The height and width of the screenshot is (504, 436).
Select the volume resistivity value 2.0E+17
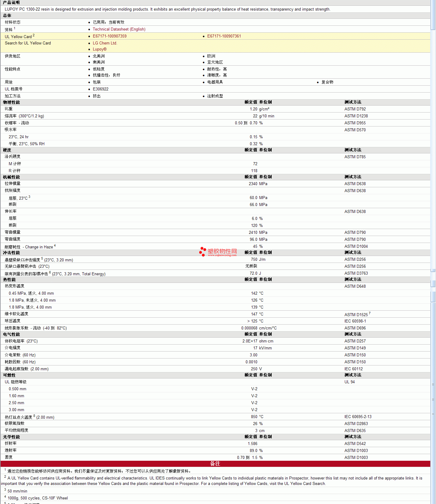(250, 341)
